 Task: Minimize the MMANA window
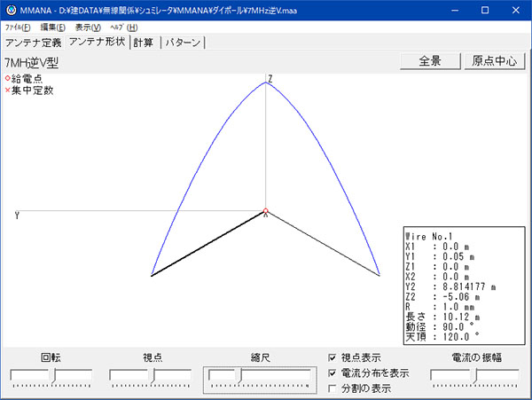[455, 10]
